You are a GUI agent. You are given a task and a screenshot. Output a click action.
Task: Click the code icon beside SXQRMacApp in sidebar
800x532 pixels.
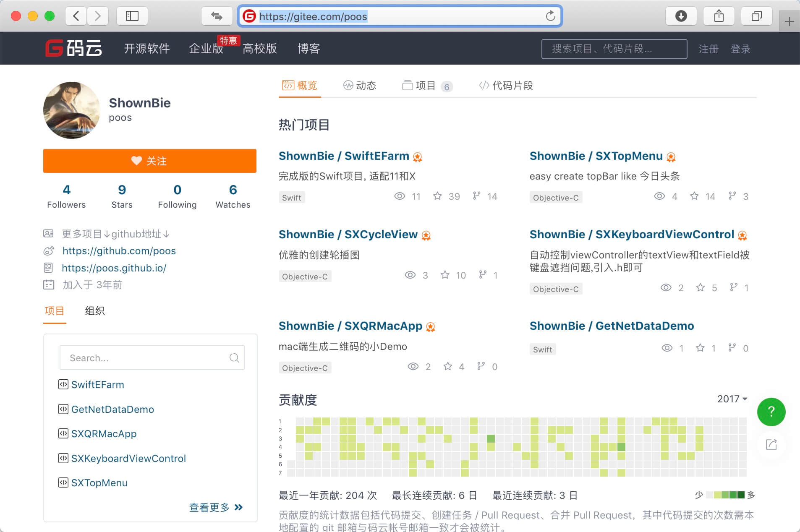click(x=63, y=433)
